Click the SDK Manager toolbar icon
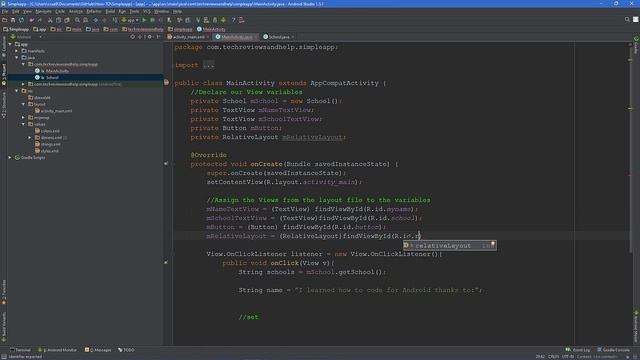The image size is (640, 360). tap(215, 20)
